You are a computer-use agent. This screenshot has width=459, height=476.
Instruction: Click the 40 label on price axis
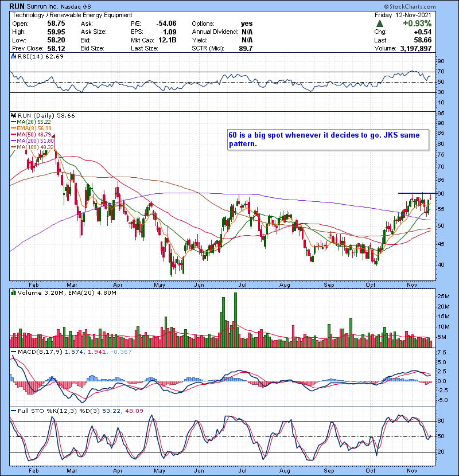click(x=441, y=265)
